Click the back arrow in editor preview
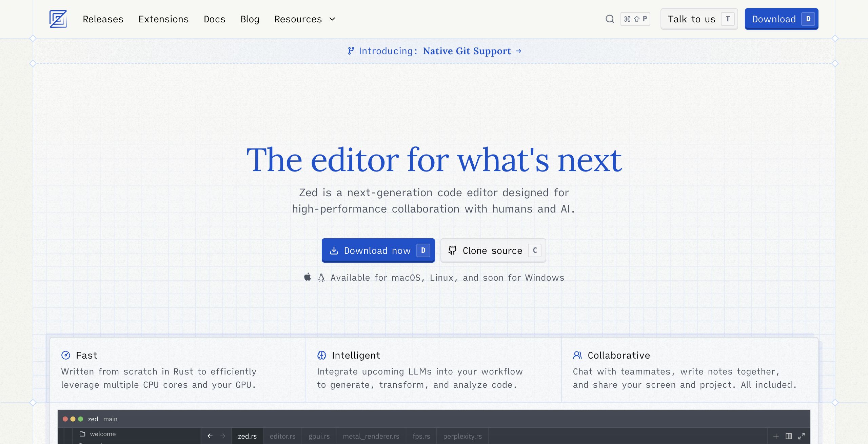 (x=210, y=436)
